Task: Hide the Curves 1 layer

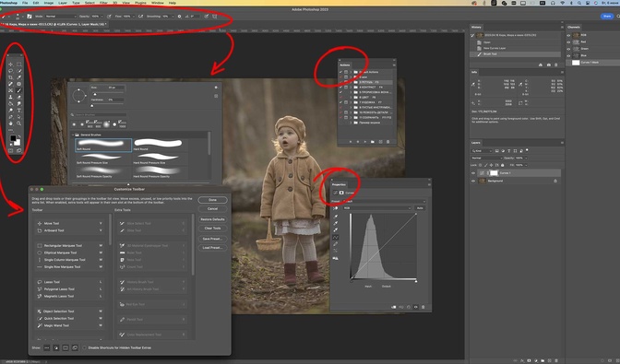Action: (473, 173)
